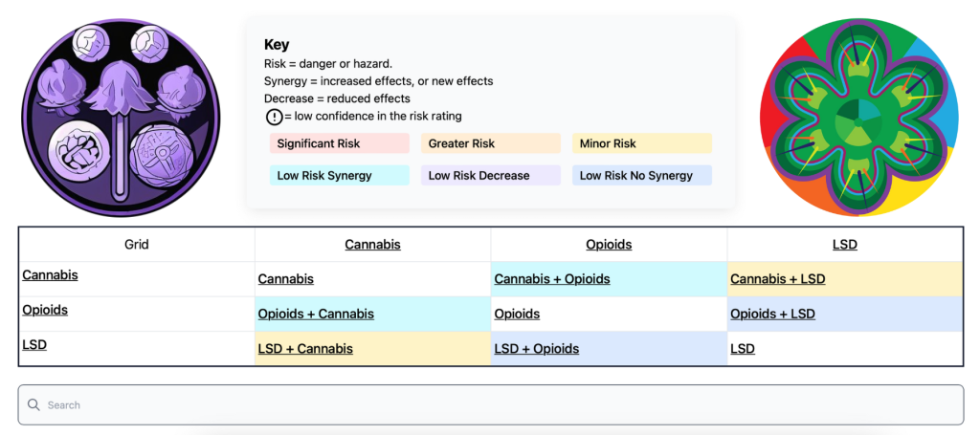Image resolution: width=980 pixels, height=435 pixels.
Task: Open the Opioids column header link
Action: point(609,245)
